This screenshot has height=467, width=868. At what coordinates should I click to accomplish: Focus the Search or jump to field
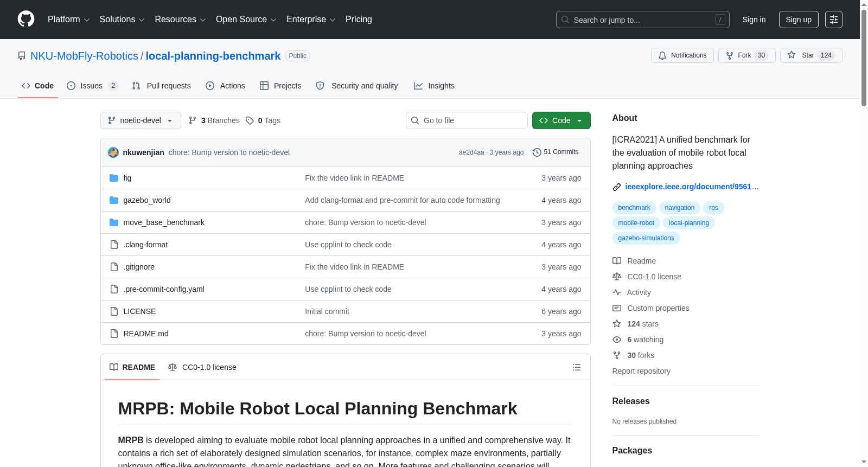[x=643, y=20]
